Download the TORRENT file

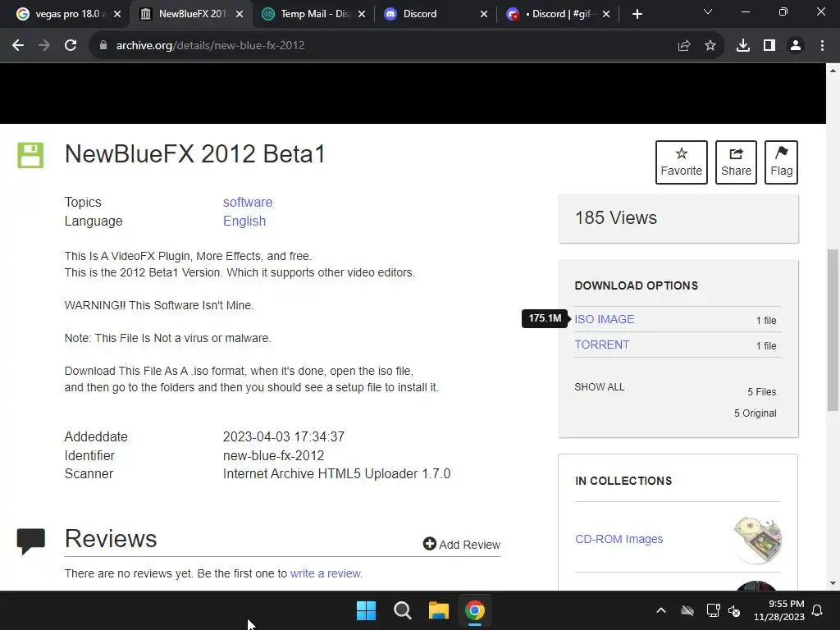[x=601, y=345]
